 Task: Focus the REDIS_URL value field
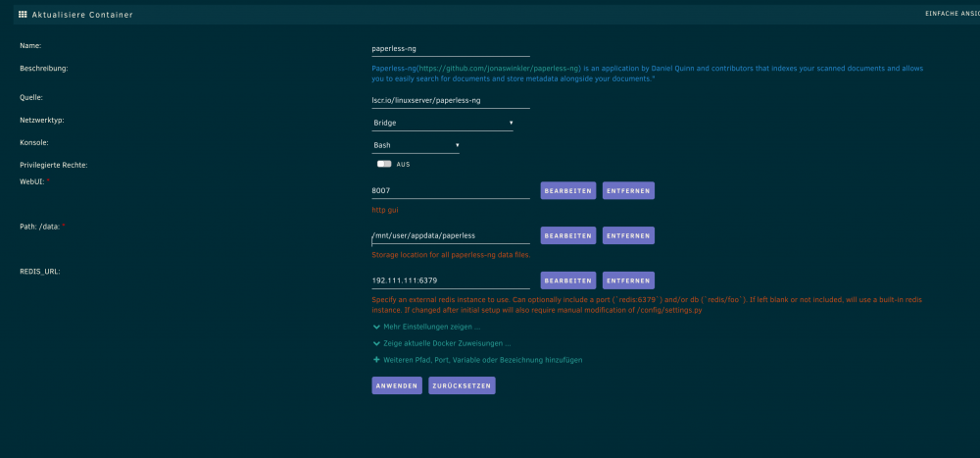(451, 280)
